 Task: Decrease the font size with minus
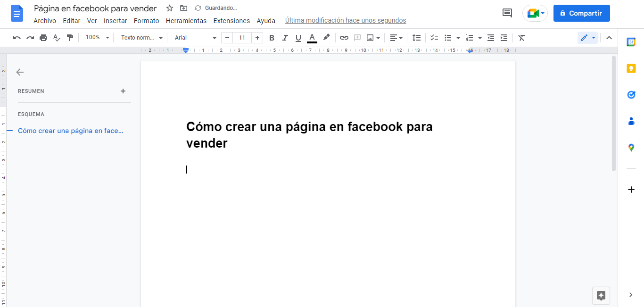pyautogui.click(x=228, y=38)
